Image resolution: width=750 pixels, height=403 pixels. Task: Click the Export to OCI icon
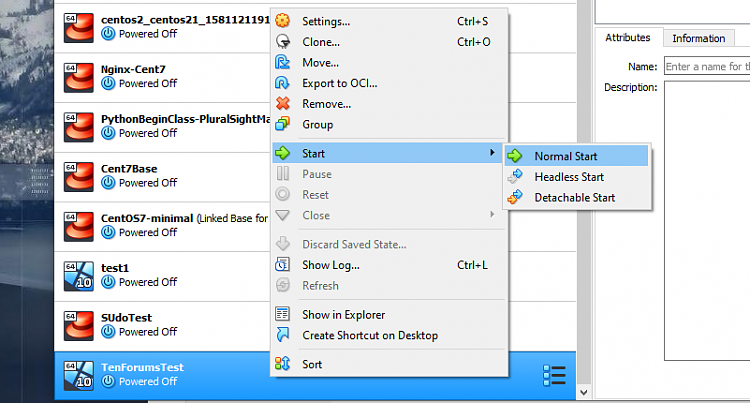282,83
